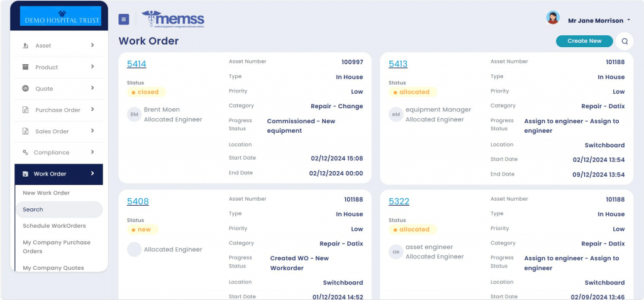Screen dimensions: 644x300
Task: Expand the Sales Order chevron
Action: pyautogui.click(x=92, y=131)
